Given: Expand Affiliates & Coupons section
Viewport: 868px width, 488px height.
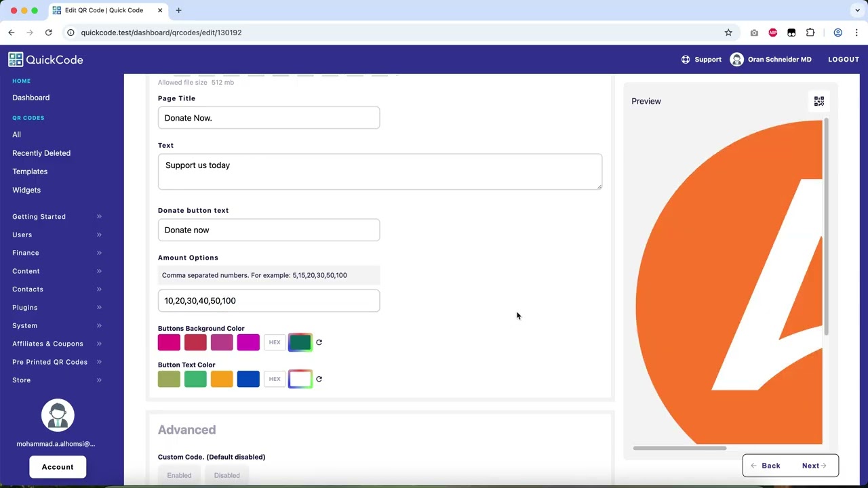Looking at the screenshot, I should [x=57, y=344].
